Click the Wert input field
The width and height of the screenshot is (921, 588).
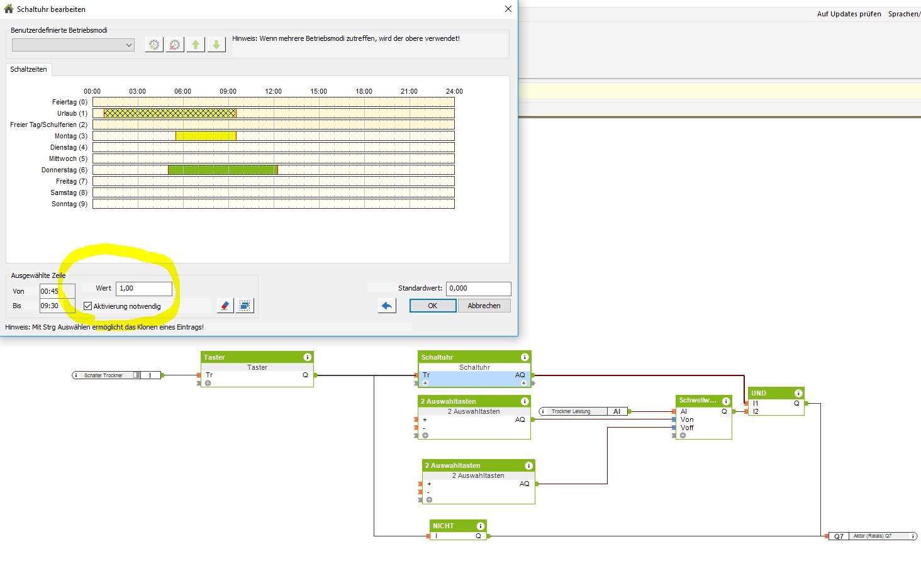point(144,289)
